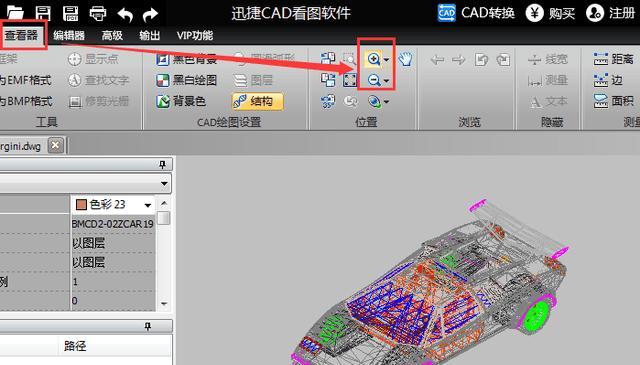This screenshot has width=640, height=365.
Task: Click the properties list scroll down arrow
Action: 164,304
